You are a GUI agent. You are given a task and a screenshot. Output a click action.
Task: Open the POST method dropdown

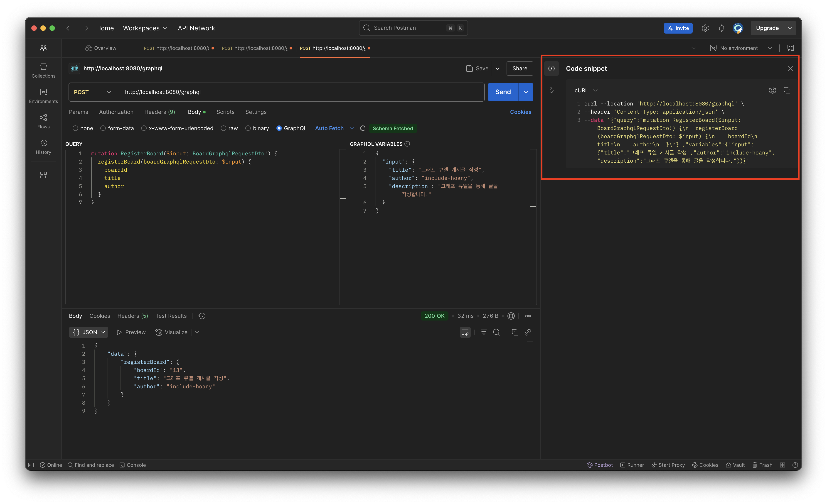coord(92,92)
